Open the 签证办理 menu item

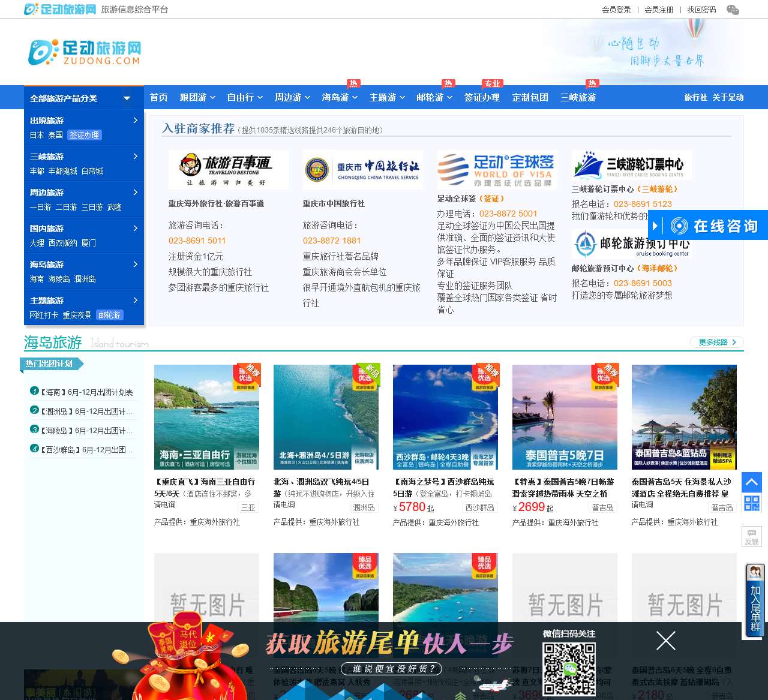point(482,97)
